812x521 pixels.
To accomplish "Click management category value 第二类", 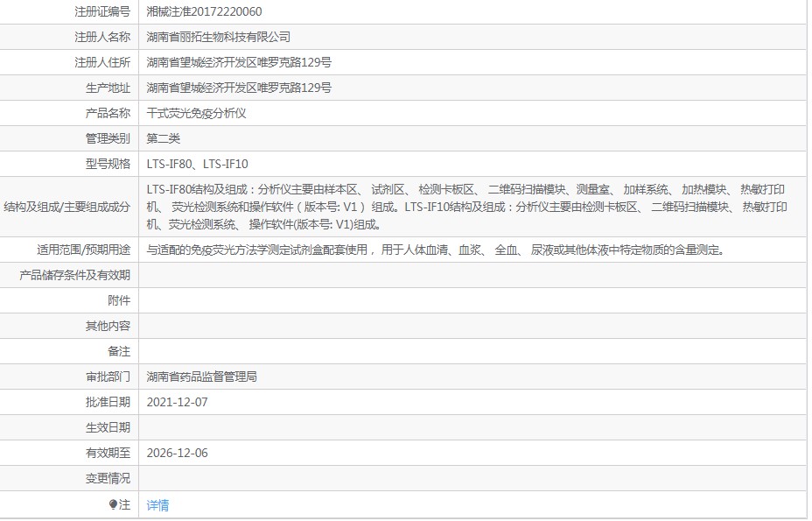I will pos(164,138).
